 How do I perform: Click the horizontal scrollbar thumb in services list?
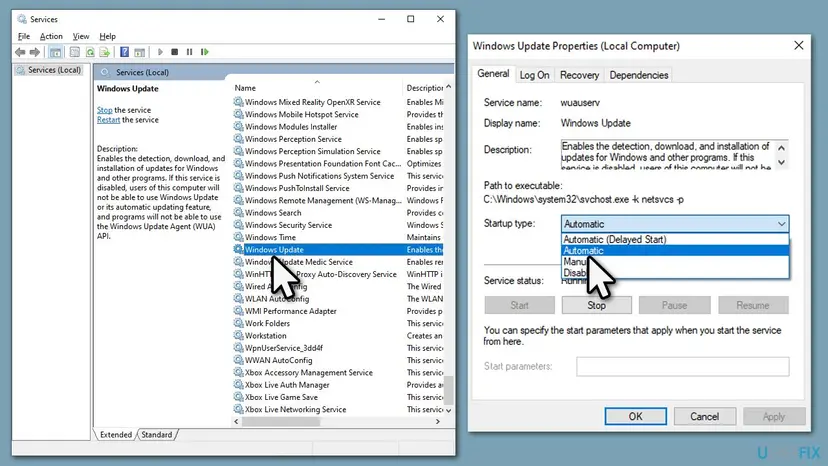(280, 422)
